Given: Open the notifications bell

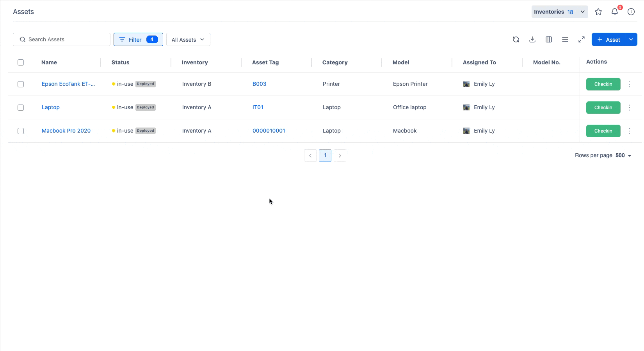Looking at the screenshot, I should [x=614, y=12].
